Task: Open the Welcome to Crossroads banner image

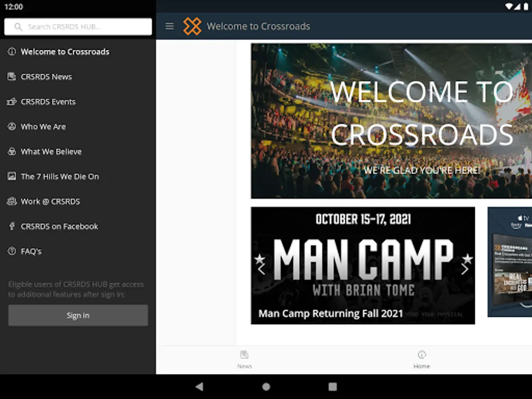Action: click(x=391, y=121)
